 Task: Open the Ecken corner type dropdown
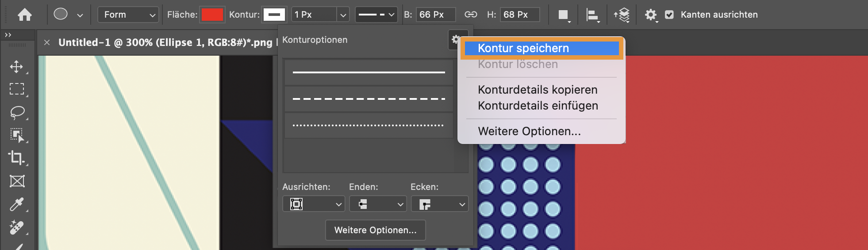click(439, 204)
